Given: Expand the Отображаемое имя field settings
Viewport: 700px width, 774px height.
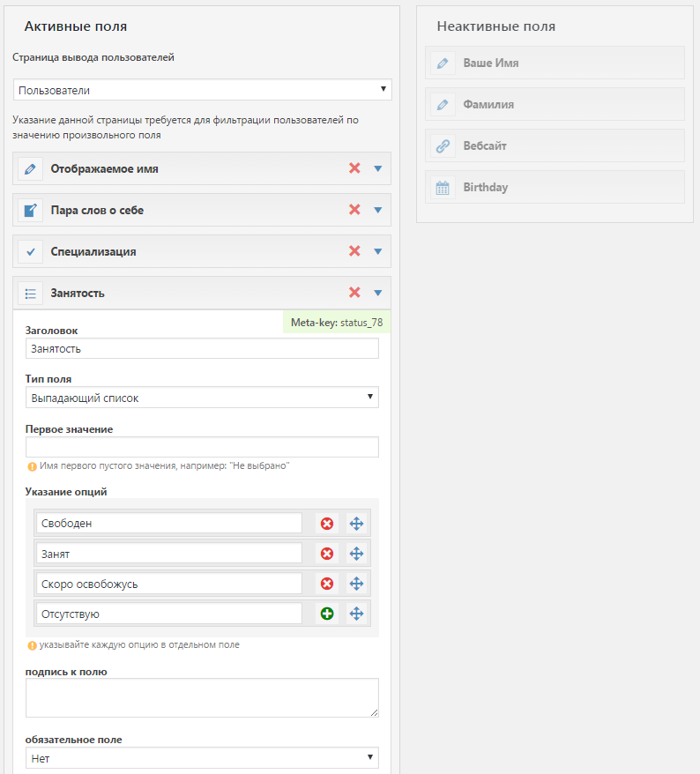Looking at the screenshot, I should tap(378, 169).
